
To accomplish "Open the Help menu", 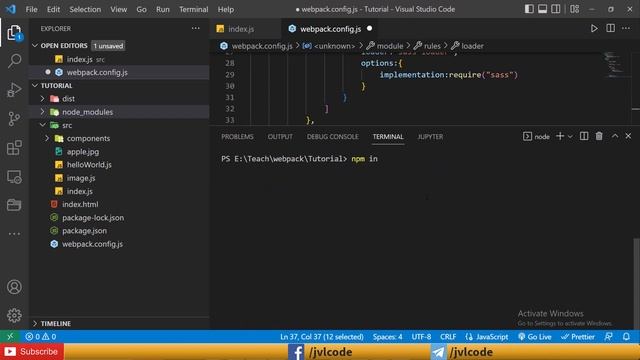I will 226,9.
